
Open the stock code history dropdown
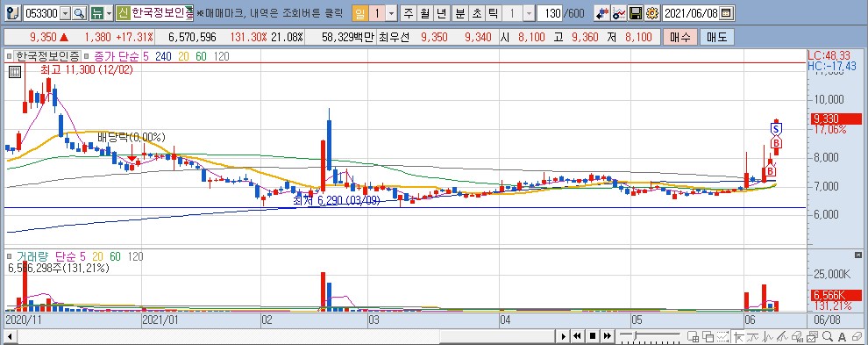pos(65,13)
